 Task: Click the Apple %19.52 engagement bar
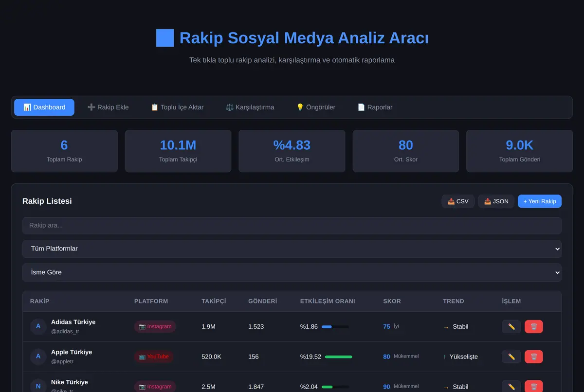pos(338,356)
